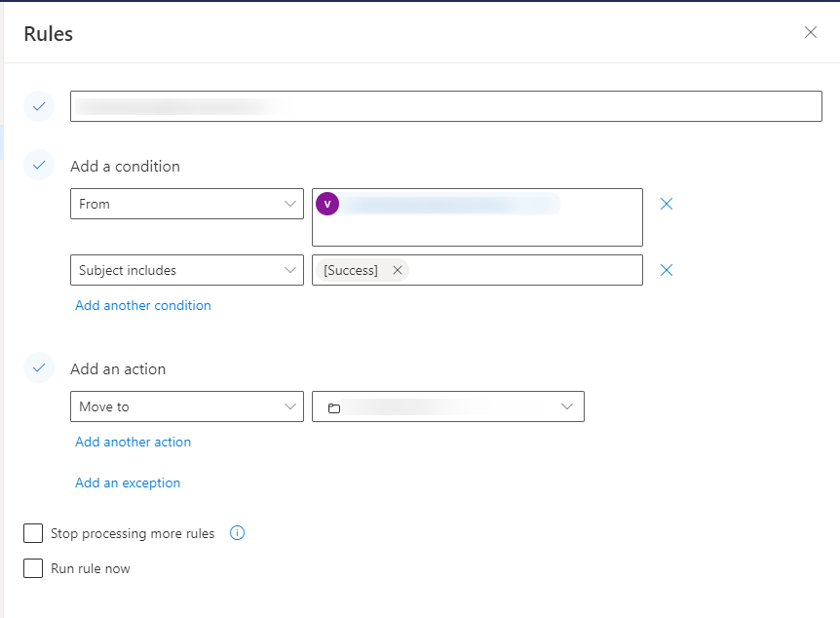Delete the "[Success]" keyword tag

pos(396,270)
